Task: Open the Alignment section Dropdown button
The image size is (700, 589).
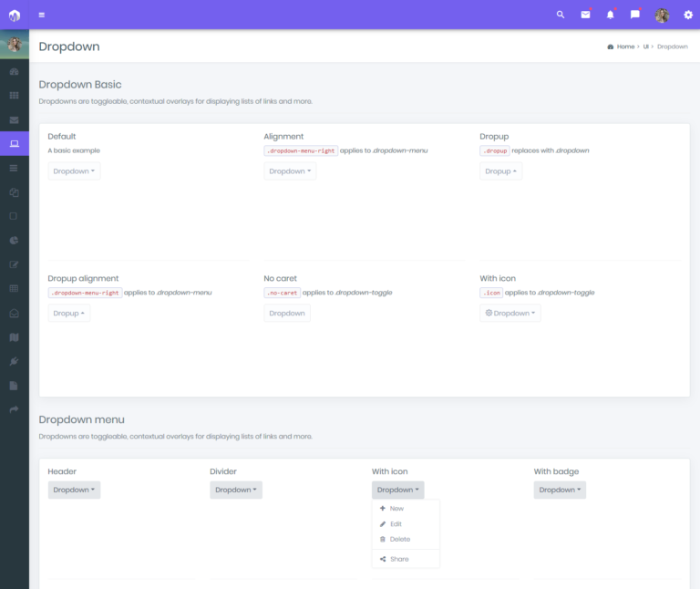Action: click(290, 171)
